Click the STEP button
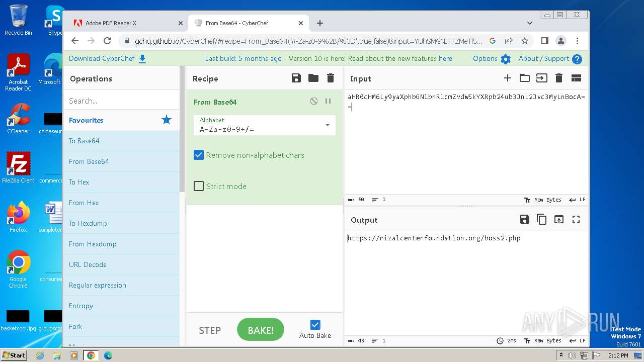The image size is (644, 362). tap(210, 330)
